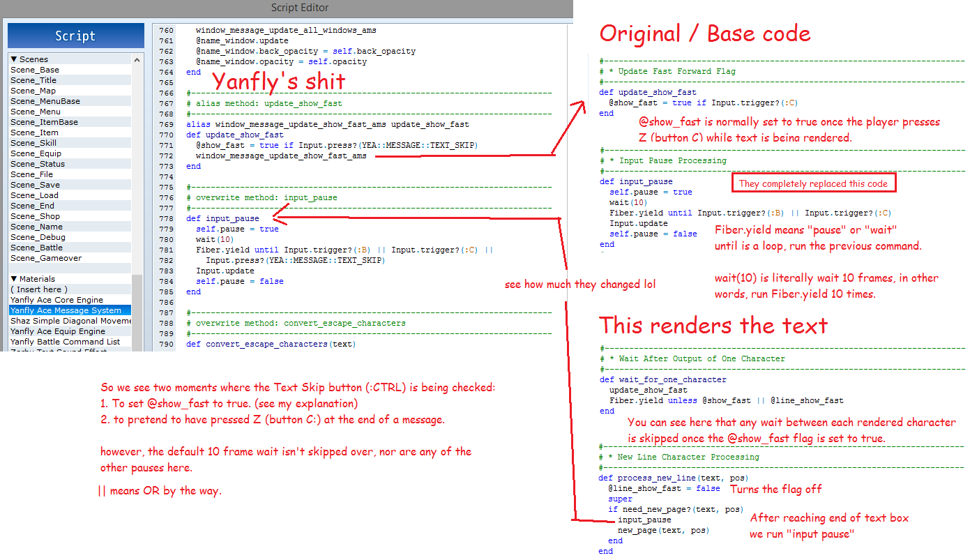Click code line 760 window_message_update_all_windows_ams
The image size is (970, 560).
(286, 31)
